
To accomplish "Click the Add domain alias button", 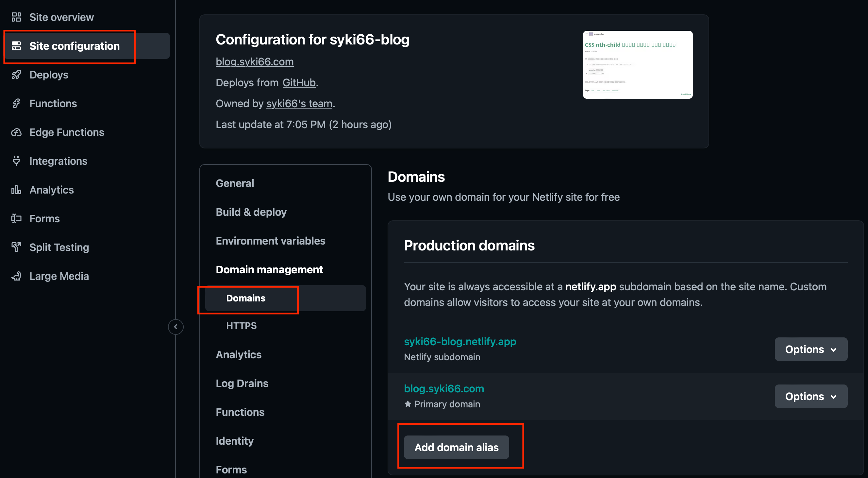I will pyautogui.click(x=456, y=447).
